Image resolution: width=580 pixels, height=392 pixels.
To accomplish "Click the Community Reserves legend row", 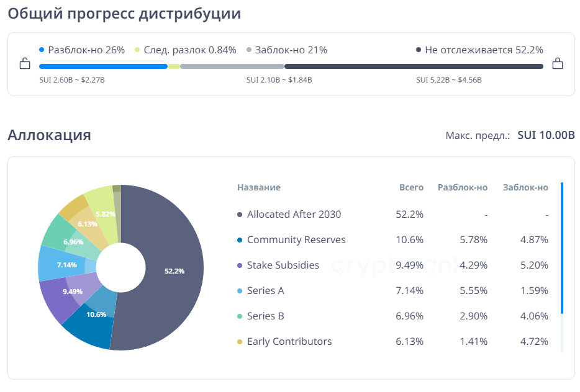I will click(296, 240).
